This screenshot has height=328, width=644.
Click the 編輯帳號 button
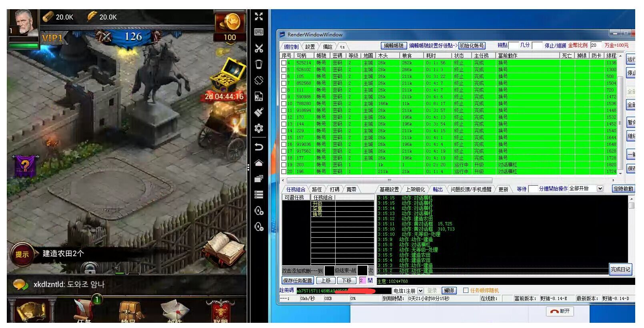click(x=394, y=46)
